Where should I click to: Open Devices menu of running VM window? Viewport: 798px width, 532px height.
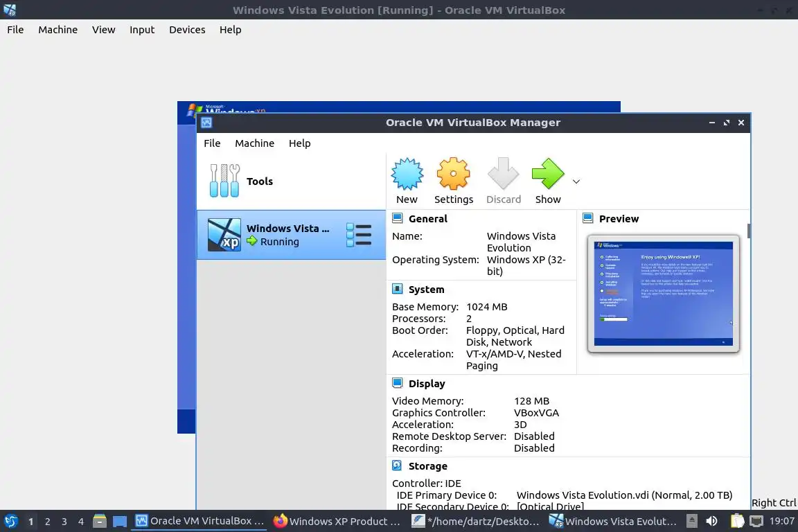187,30
